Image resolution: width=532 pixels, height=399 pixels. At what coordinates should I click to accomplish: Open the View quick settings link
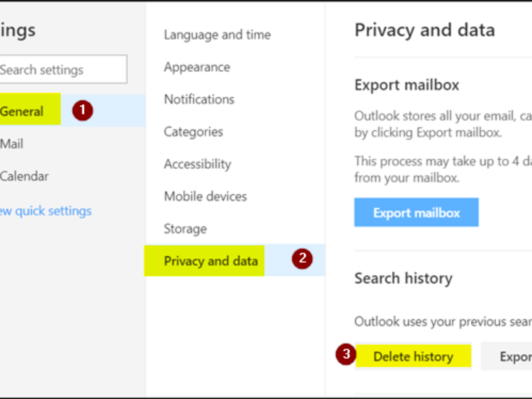click(x=47, y=211)
